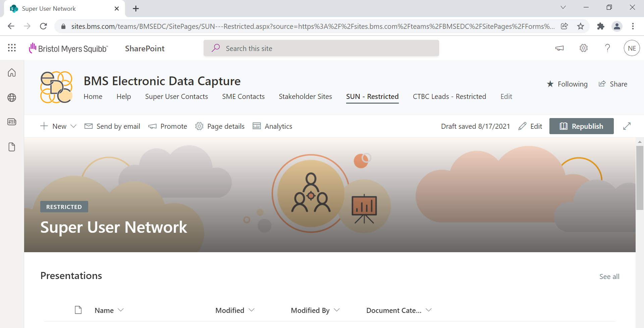Open a new browser tab
Viewport: 644px width, 328px height.
(136, 9)
